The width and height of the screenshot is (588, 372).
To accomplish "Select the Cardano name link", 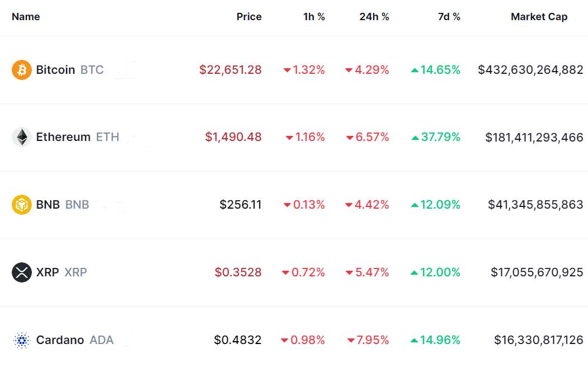I will [60, 340].
